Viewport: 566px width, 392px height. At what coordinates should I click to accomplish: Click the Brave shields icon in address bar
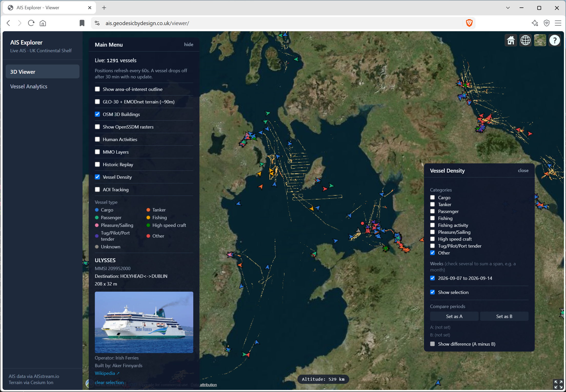[x=469, y=23]
